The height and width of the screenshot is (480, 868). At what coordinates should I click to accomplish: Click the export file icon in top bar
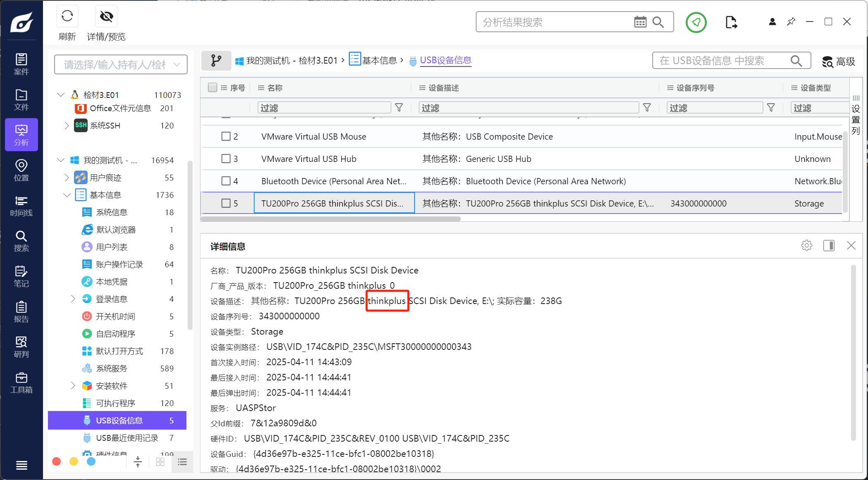[x=731, y=22]
